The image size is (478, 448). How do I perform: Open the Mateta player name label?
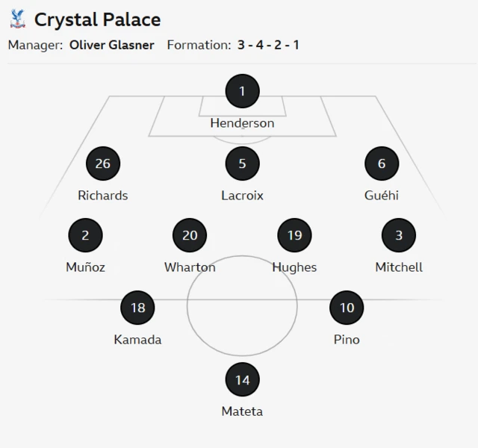[242, 411]
